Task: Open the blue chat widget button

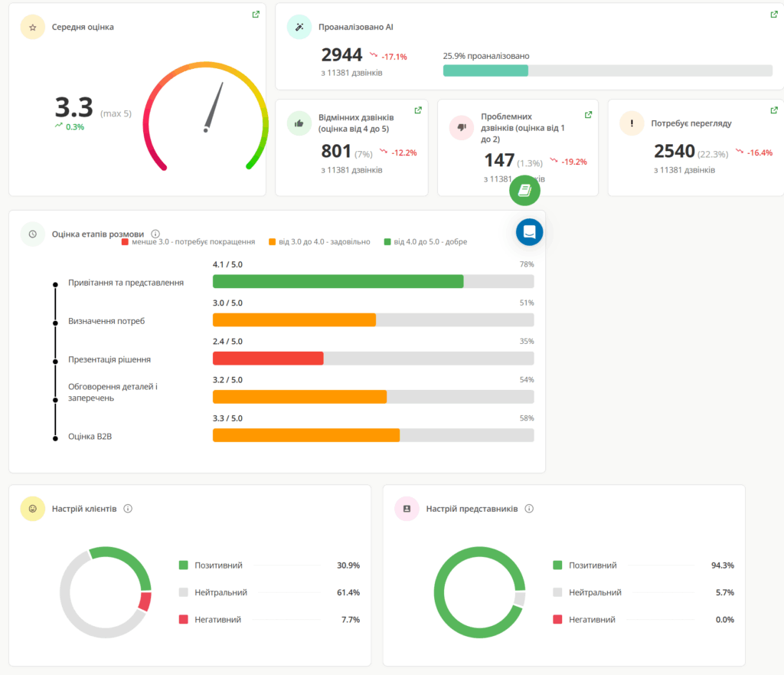Action: point(529,231)
